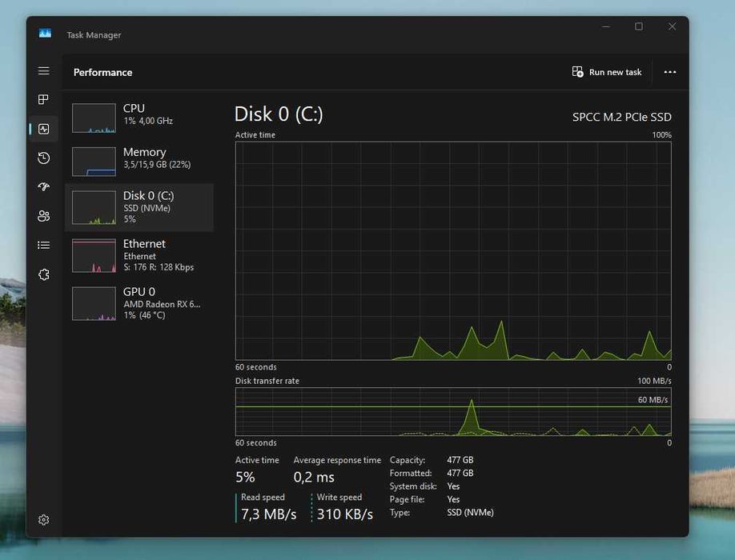Click the Ethernet mini graph thumbnail
Viewport: 735px width, 560px height.
(x=94, y=256)
